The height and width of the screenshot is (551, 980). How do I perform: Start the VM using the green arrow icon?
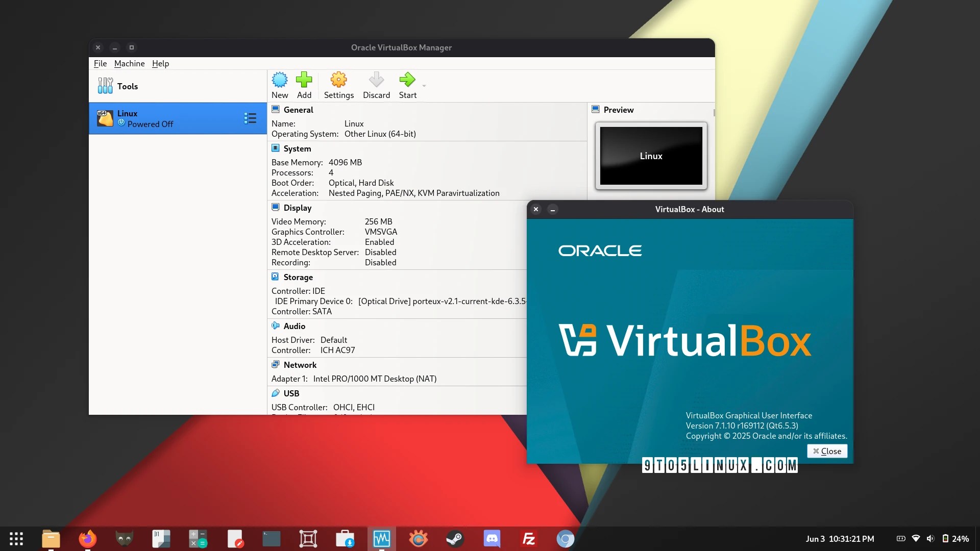[407, 80]
